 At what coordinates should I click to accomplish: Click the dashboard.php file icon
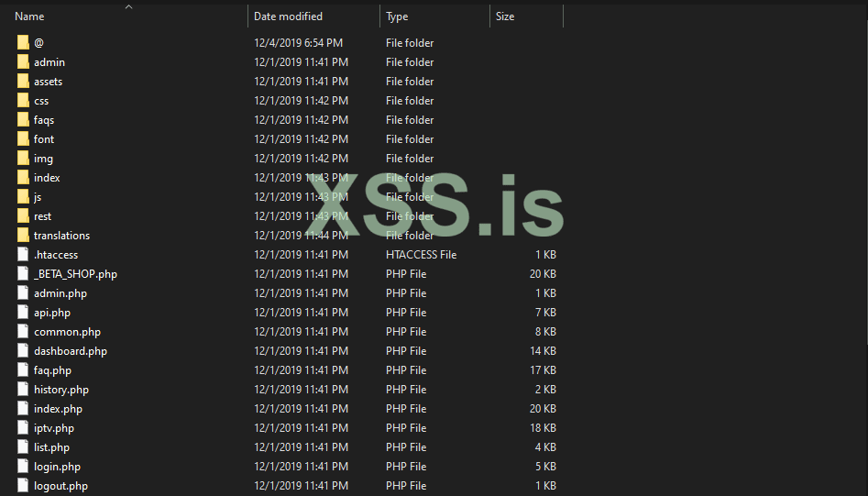23,351
